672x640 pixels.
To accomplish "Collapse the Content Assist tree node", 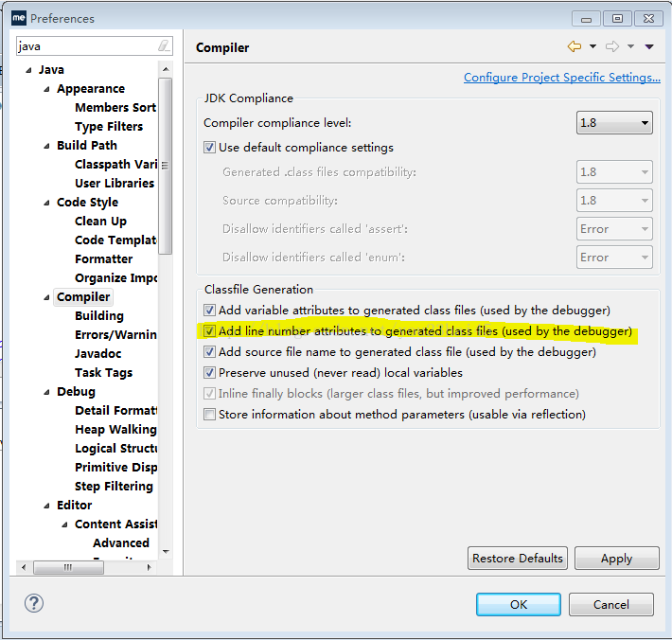I will pyautogui.click(x=64, y=525).
